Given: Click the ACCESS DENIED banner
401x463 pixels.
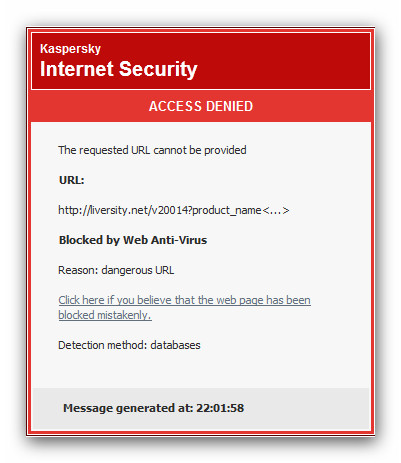Looking at the screenshot, I should (201, 106).
